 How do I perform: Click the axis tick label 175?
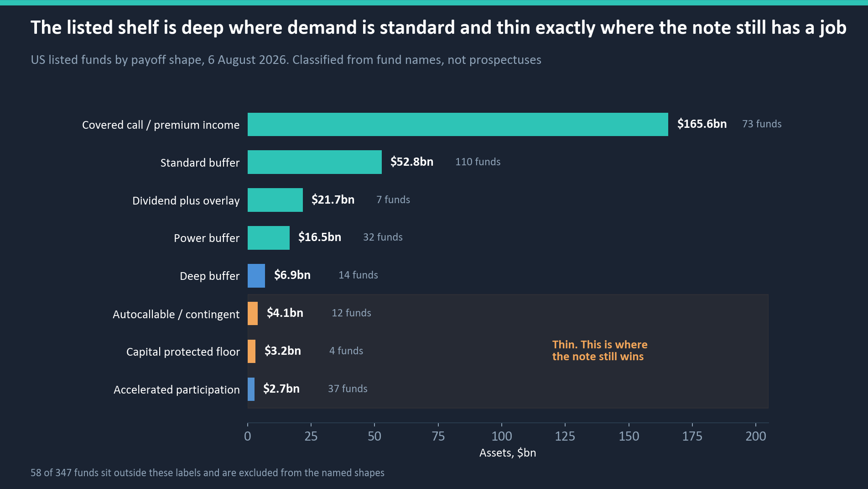point(692,436)
